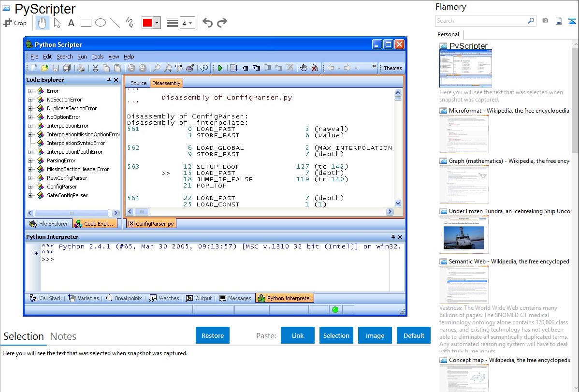579x392 pixels.
Task: Open the color picker dropdown arrow
Action: 157,23
